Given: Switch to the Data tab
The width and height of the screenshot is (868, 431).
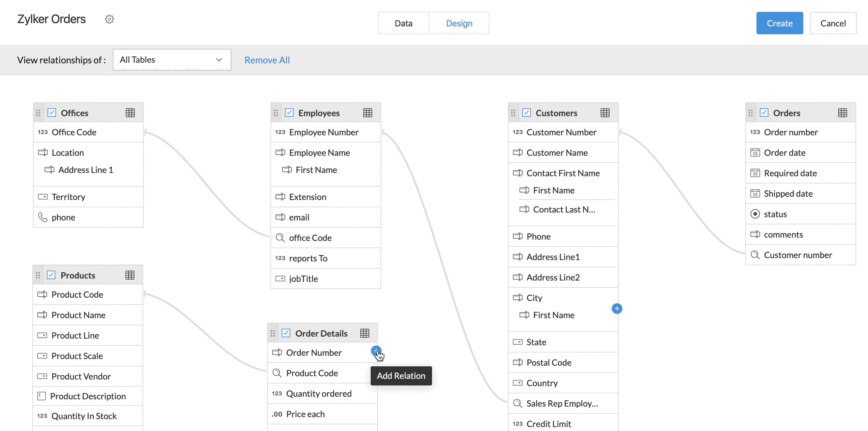Looking at the screenshot, I should coord(403,23).
